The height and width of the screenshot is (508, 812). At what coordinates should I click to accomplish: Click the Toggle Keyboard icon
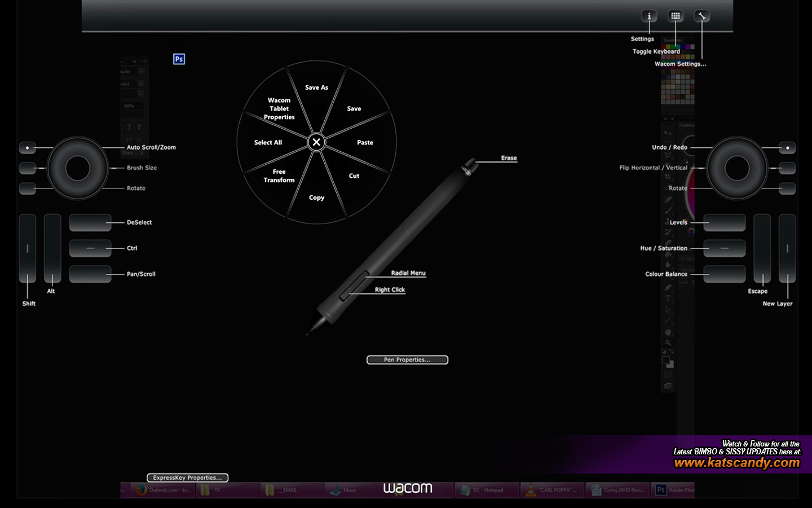click(x=675, y=16)
